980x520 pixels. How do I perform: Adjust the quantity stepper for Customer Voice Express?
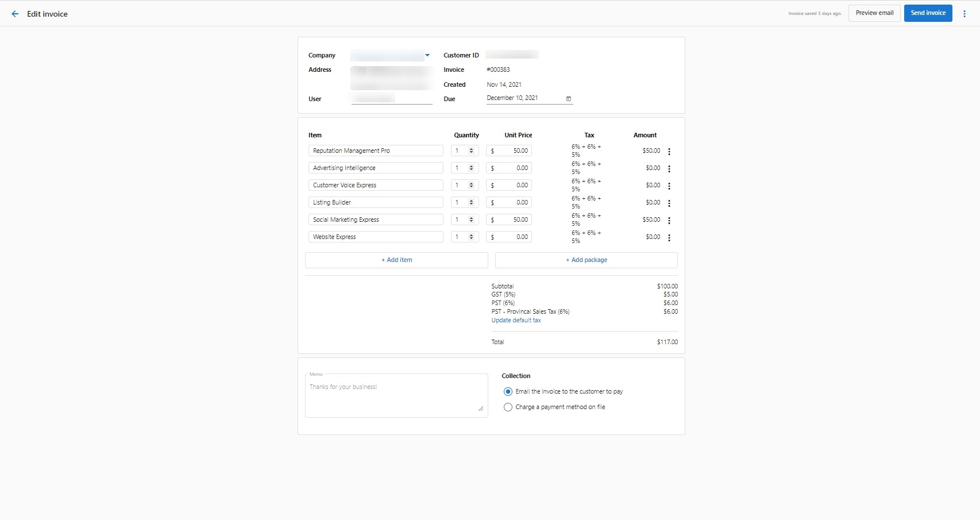coord(471,185)
